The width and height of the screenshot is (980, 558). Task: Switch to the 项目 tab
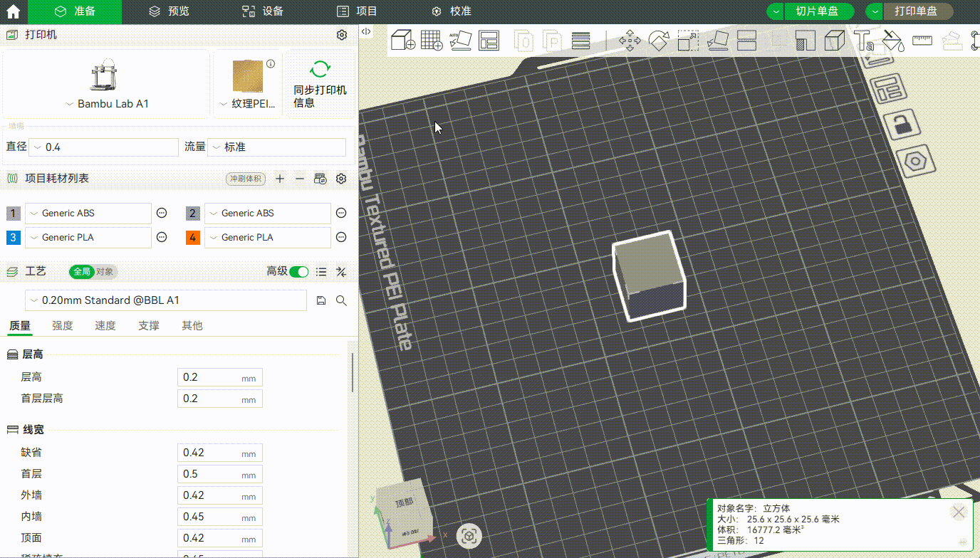(357, 11)
